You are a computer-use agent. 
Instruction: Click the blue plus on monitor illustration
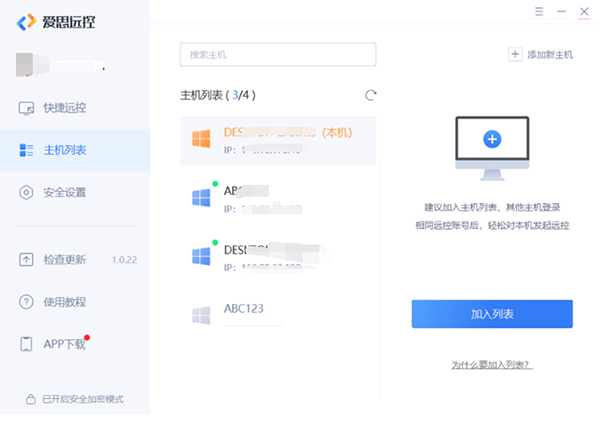[491, 139]
